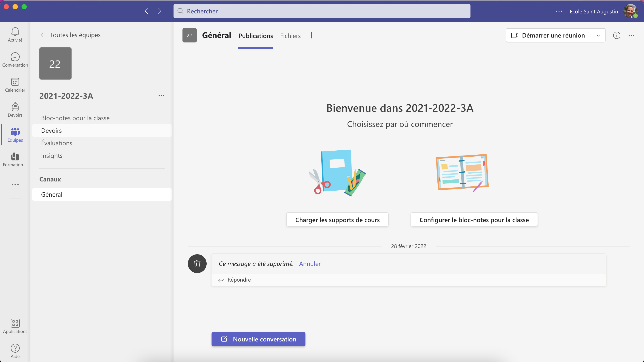Open Aide help icon
Viewport: 644px width, 362px height.
(x=15, y=351)
